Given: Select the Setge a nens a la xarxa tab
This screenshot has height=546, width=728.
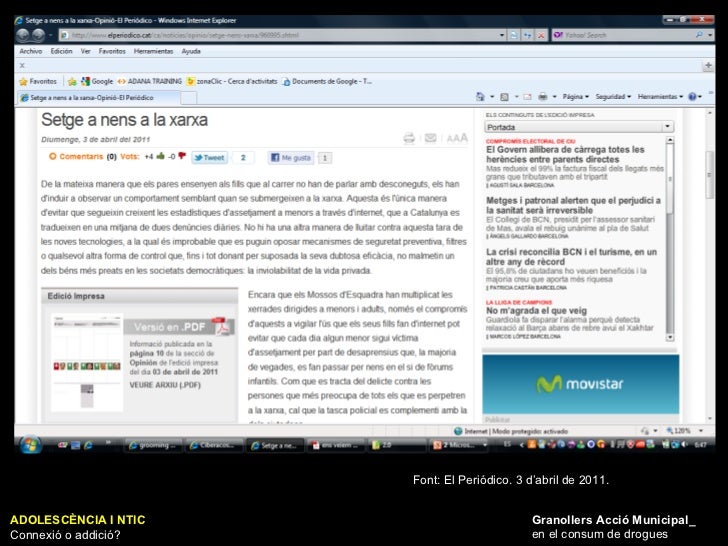Looking at the screenshot, I should pyautogui.click(x=98, y=98).
